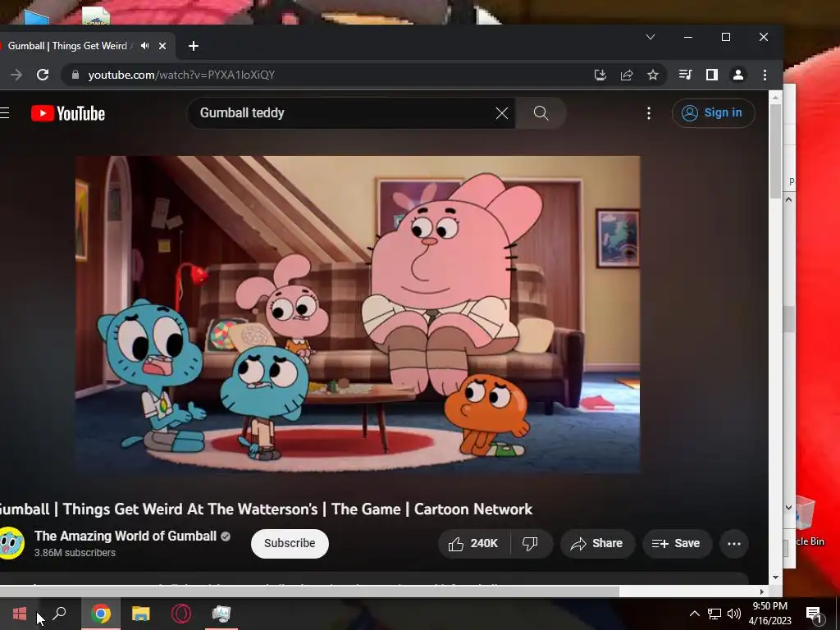Open the tab search chevron

point(651,37)
